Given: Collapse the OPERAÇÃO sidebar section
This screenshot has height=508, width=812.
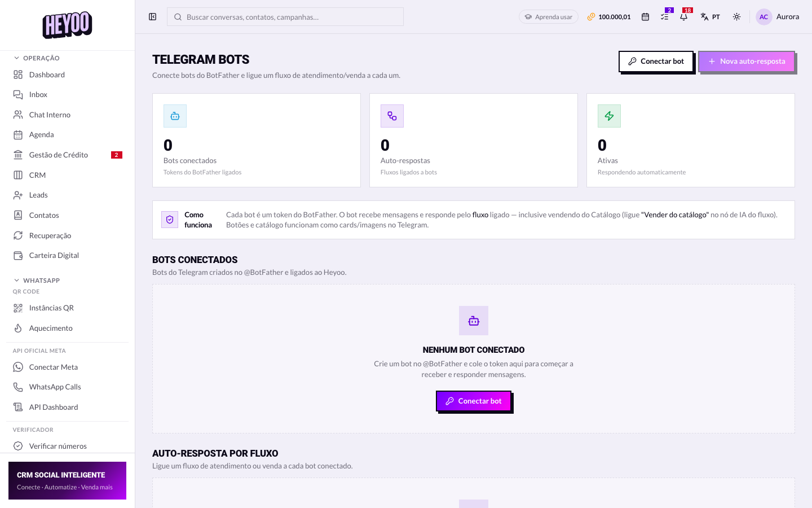Looking at the screenshot, I should pyautogui.click(x=37, y=58).
